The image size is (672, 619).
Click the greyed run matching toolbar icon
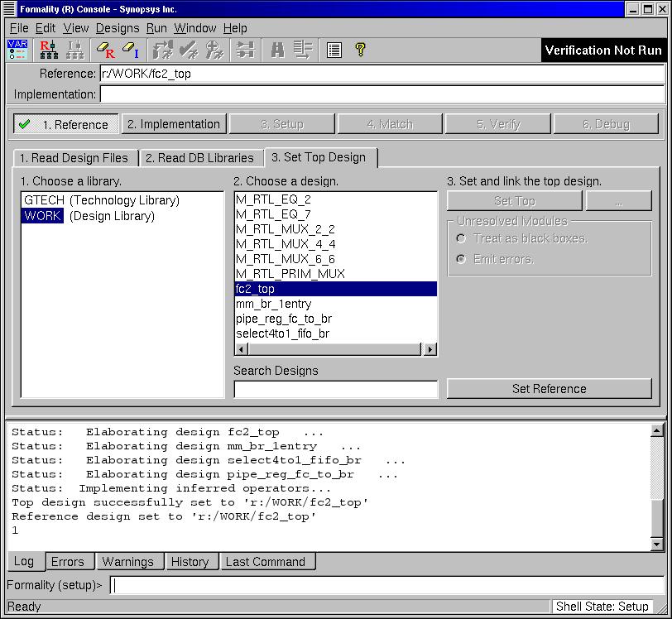[163, 50]
